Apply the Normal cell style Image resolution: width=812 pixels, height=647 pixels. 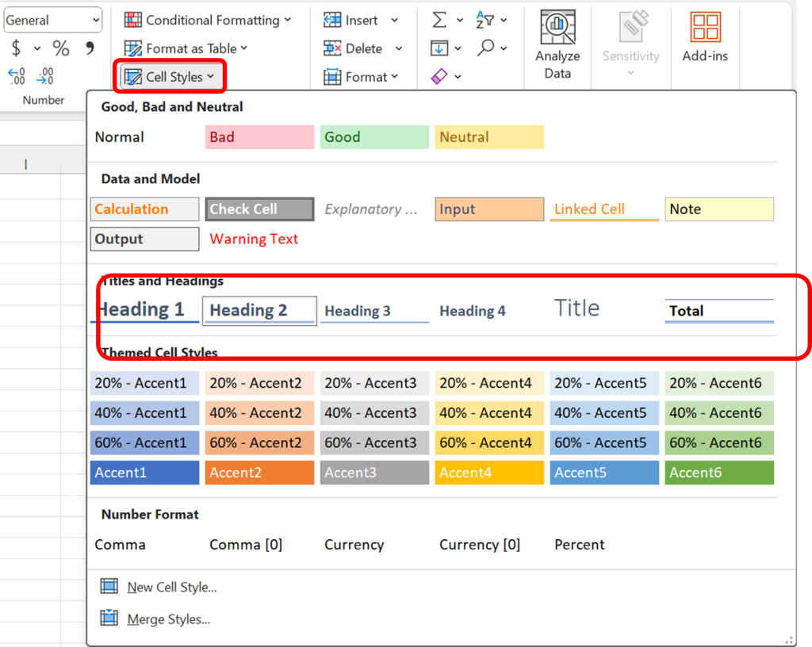tap(144, 137)
